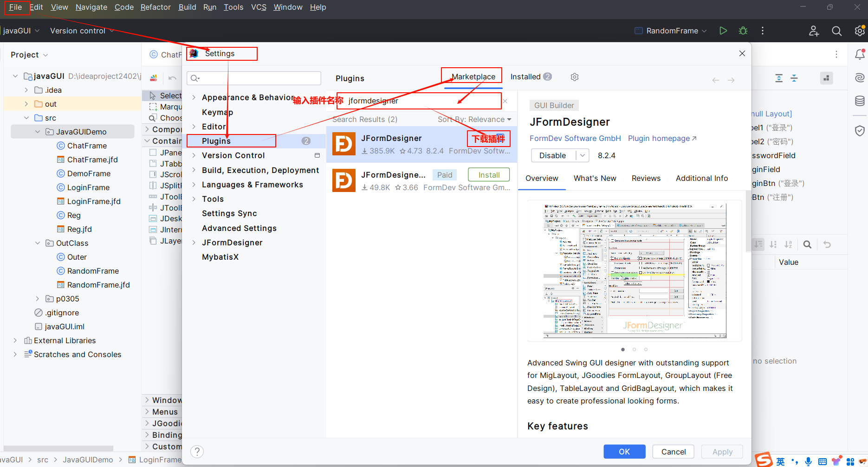The width and height of the screenshot is (868, 467).
Task: Open the Disable button dropdown arrow
Action: (583, 155)
